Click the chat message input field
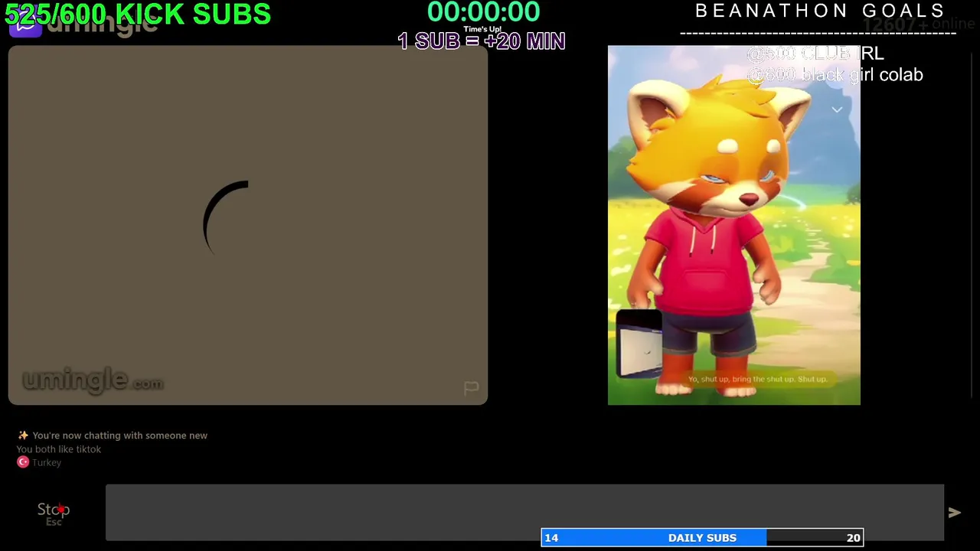 [524, 512]
